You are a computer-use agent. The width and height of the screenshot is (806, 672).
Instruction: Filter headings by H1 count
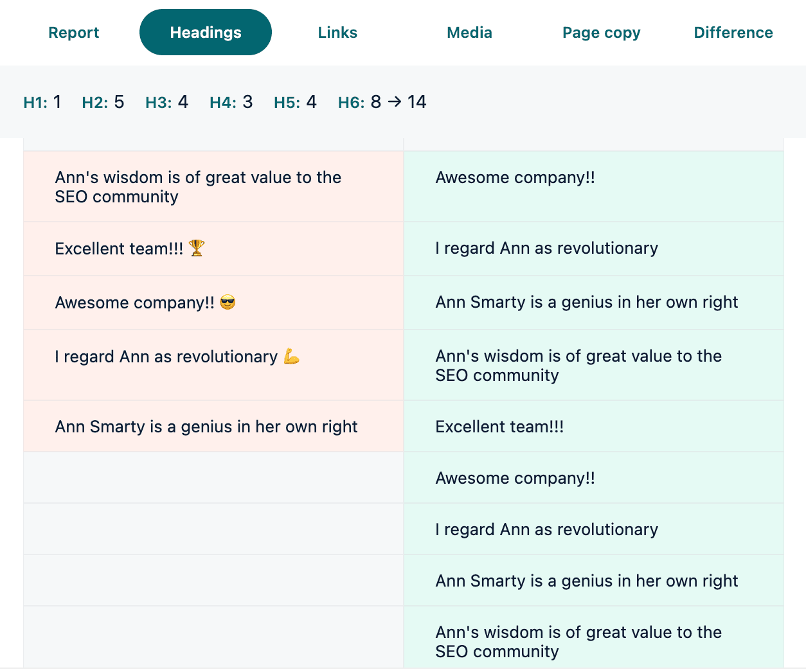pos(42,102)
